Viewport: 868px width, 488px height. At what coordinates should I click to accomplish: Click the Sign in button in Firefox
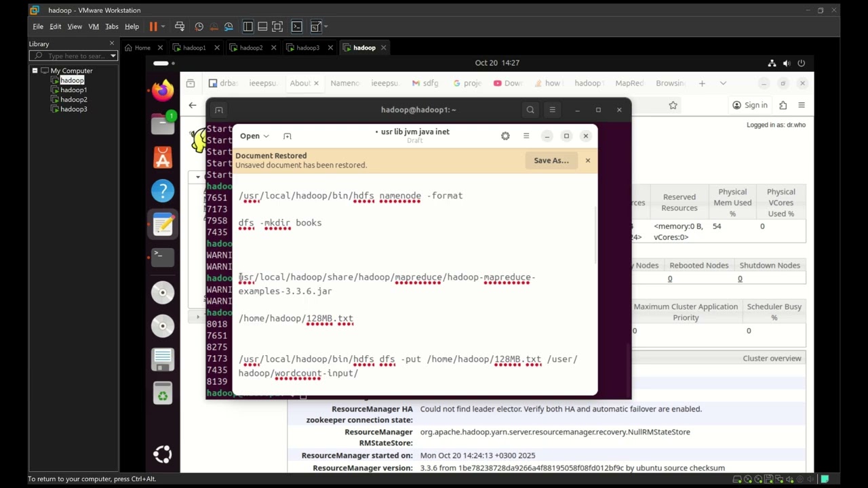750,105
